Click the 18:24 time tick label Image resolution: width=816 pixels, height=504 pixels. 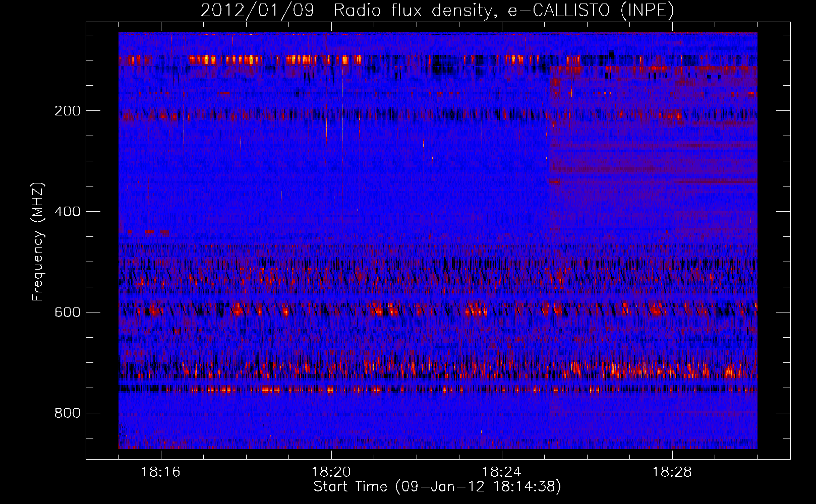(x=502, y=472)
